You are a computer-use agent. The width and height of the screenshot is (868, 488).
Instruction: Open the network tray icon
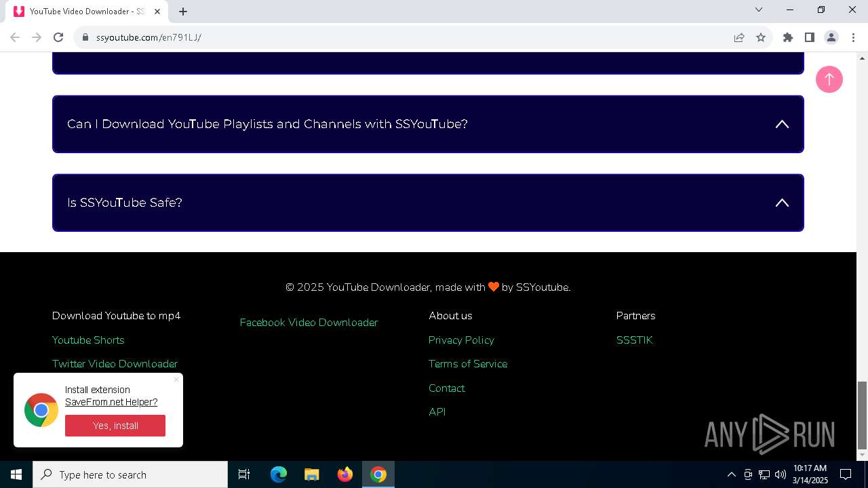764,474
